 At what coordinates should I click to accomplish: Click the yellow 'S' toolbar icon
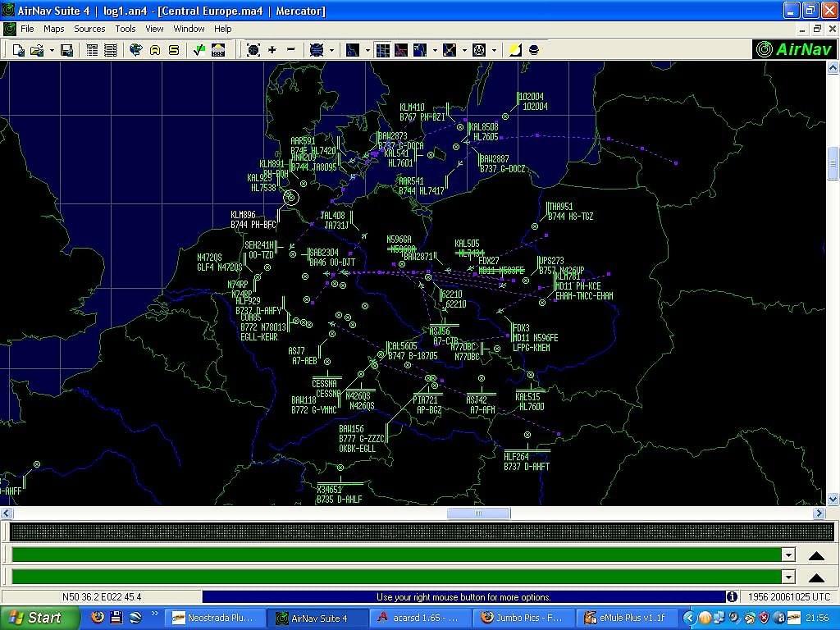(x=174, y=50)
